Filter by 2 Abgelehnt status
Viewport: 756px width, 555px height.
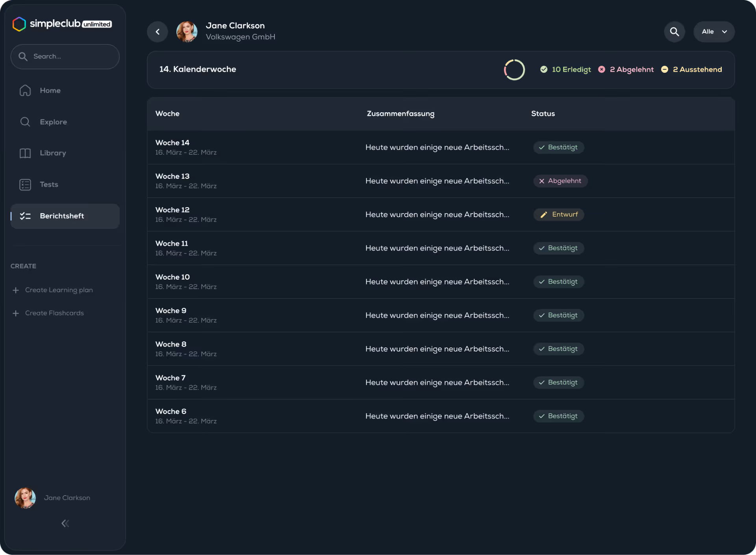coord(626,70)
